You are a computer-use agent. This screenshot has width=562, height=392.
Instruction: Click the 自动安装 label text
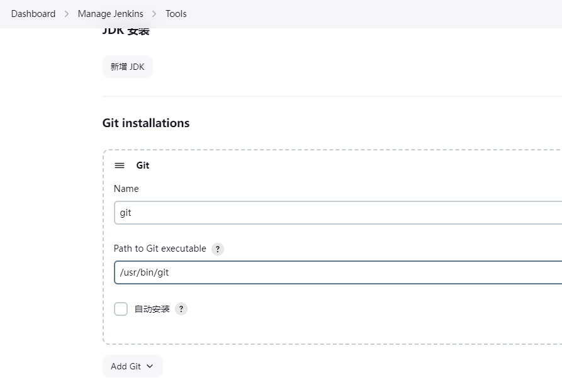152,309
